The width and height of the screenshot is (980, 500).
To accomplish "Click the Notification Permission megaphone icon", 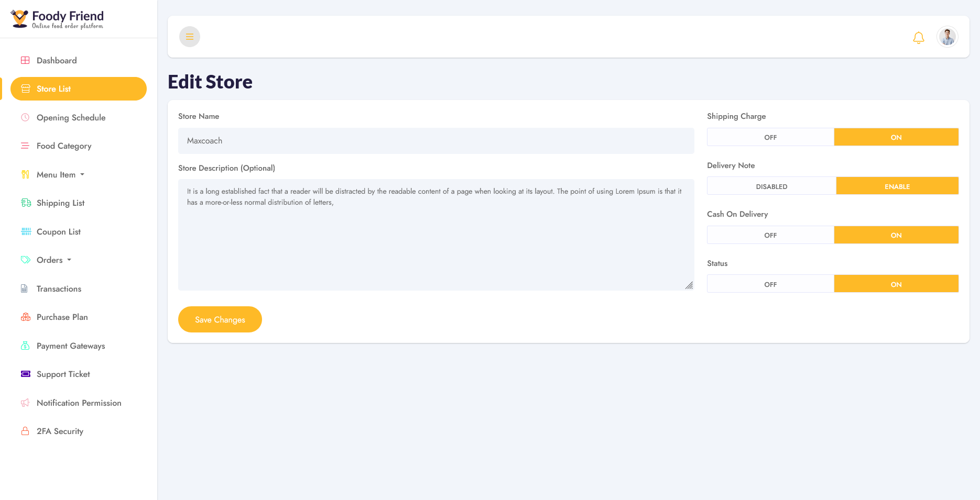I will (25, 403).
